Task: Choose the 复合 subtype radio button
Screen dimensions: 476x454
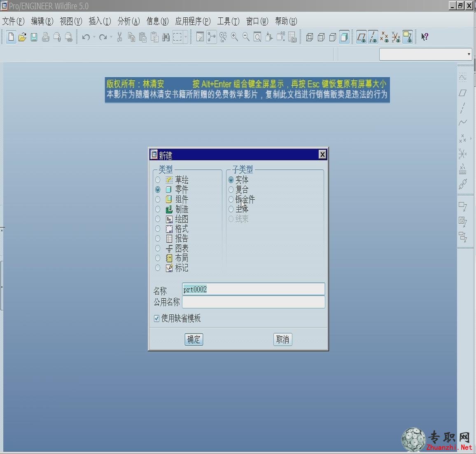Action: (231, 190)
